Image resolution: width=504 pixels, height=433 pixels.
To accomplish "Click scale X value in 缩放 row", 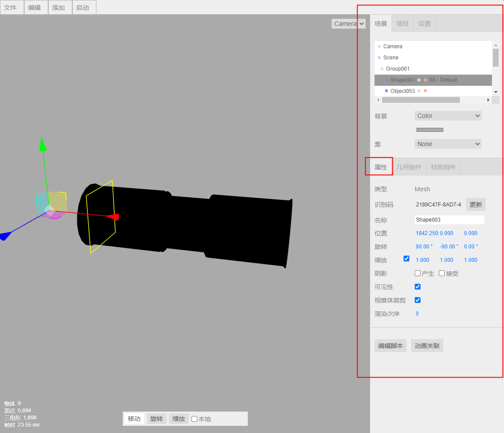I will tap(422, 260).
